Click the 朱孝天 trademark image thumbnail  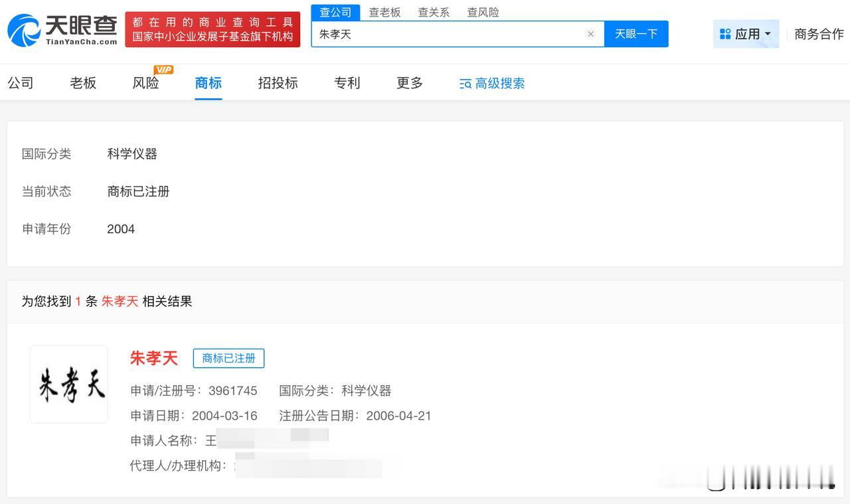click(68, 384)
